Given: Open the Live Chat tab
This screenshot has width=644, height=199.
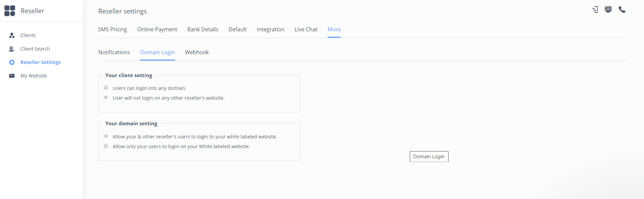Looking at the screenshot, I should pos(306,30).
